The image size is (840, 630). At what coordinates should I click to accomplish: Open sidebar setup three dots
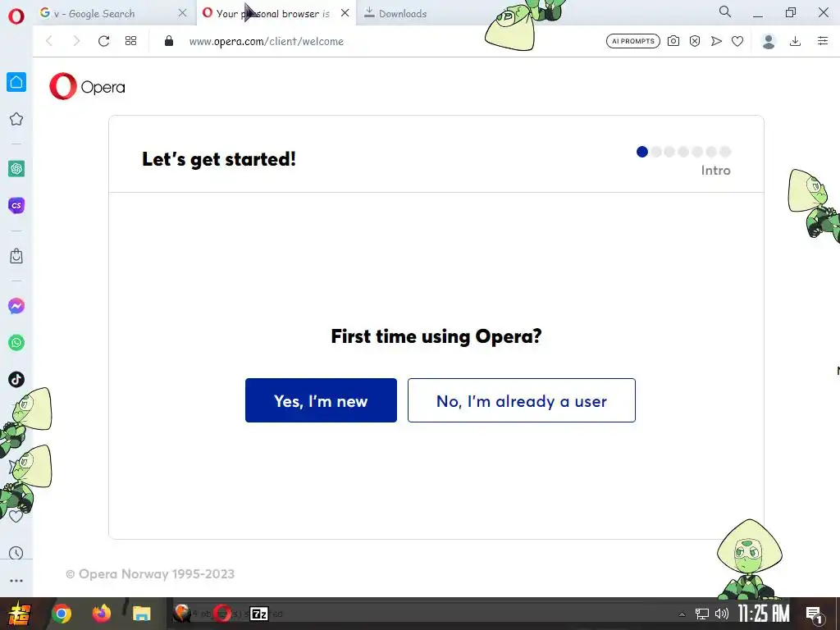[16, 581]
